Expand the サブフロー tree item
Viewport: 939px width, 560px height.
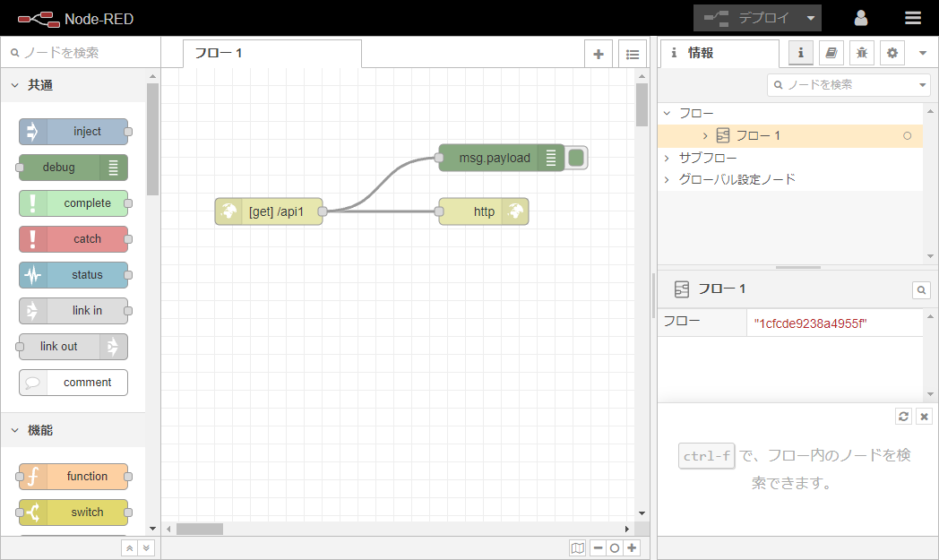pos(667,158)
